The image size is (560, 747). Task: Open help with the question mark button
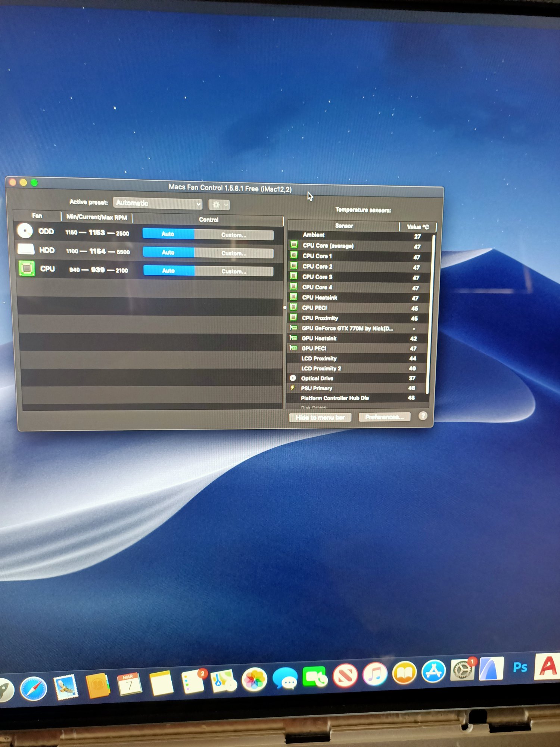(x=423, y=416)
